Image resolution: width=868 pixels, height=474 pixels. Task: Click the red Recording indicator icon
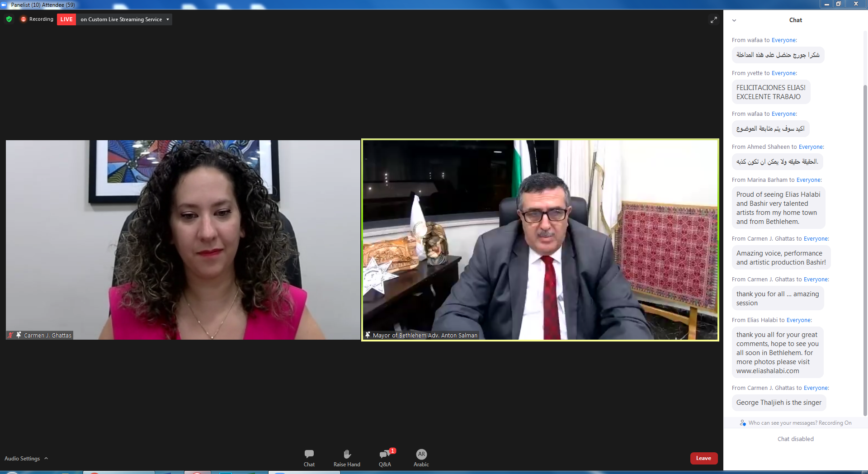coord(24,19)
